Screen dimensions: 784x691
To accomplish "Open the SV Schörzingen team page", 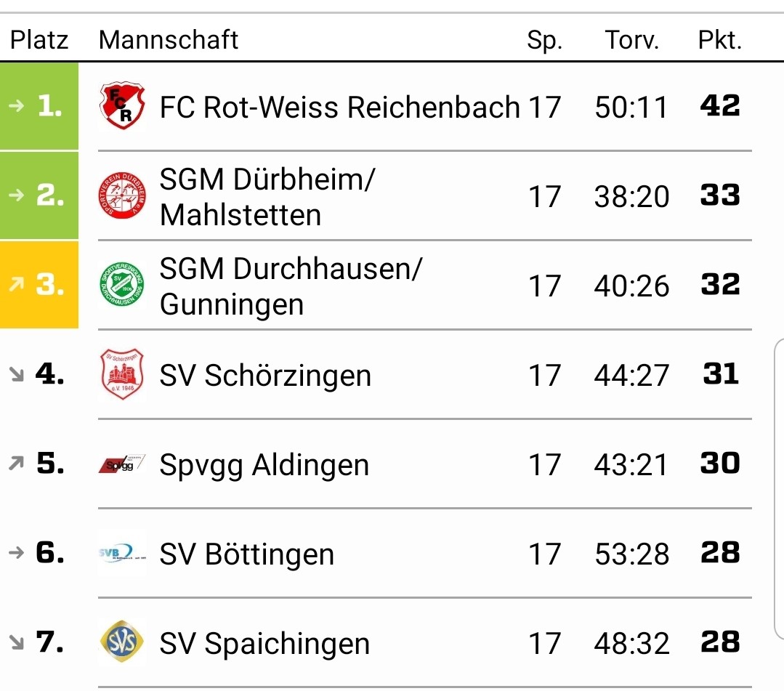I will pos(265,376).
